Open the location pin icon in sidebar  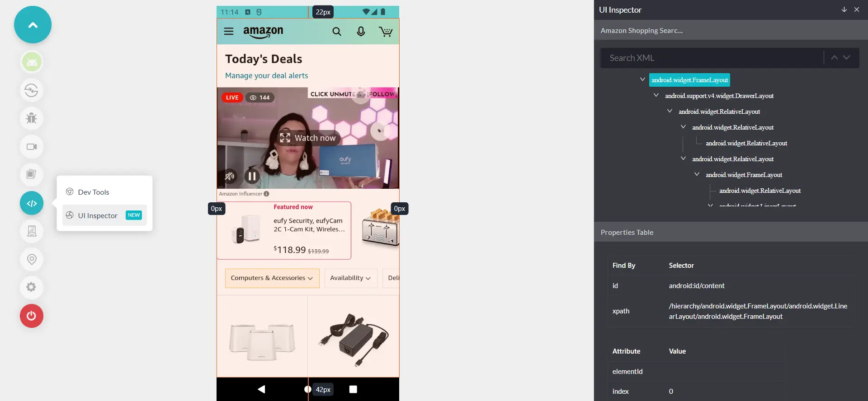[32, 259]
